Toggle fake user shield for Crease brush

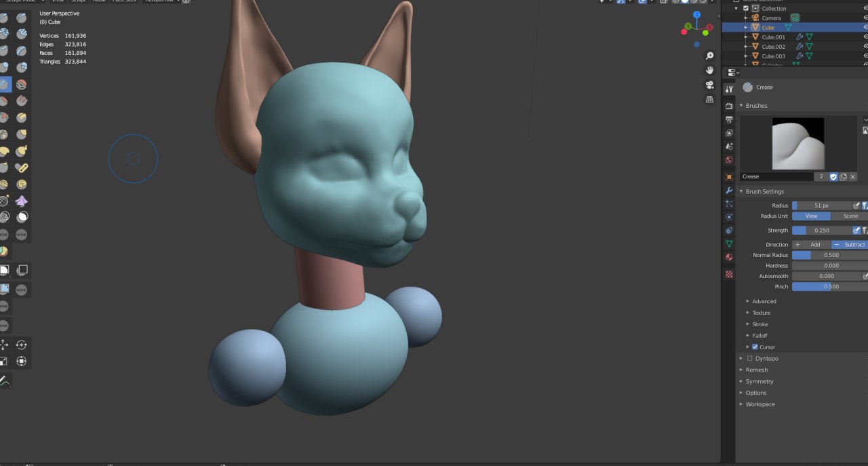point(833,176)
